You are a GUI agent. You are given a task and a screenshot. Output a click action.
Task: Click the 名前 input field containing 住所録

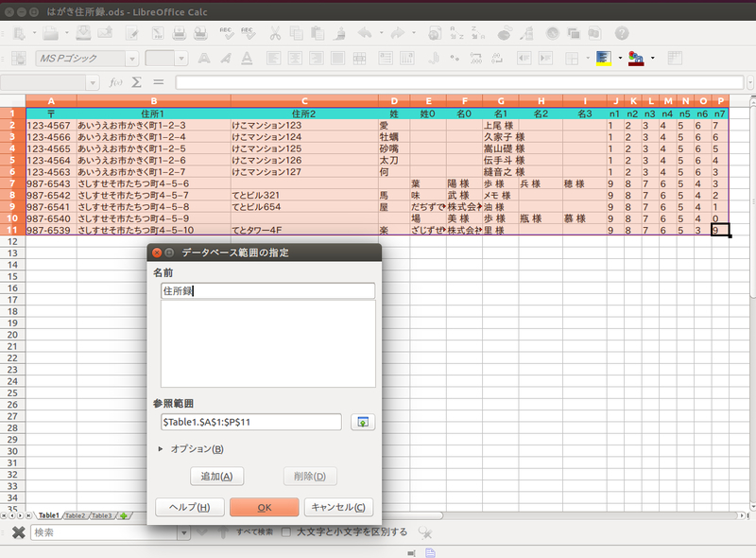click(267, 290)
